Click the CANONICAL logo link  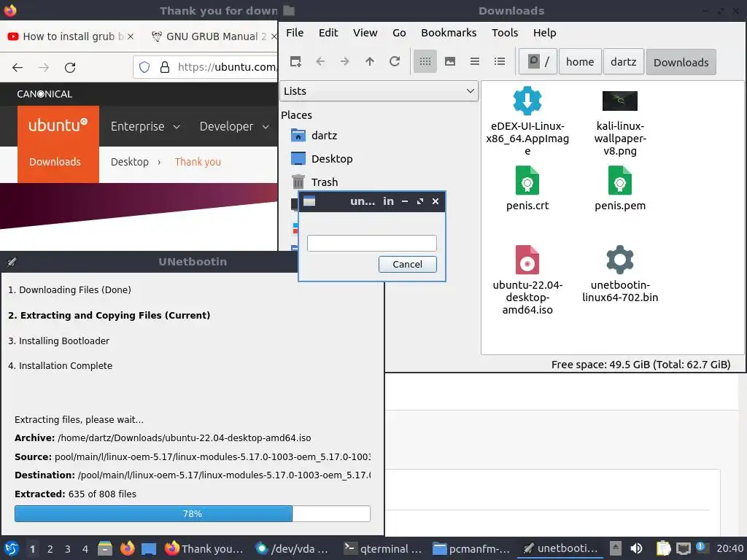tap(44, 94)
